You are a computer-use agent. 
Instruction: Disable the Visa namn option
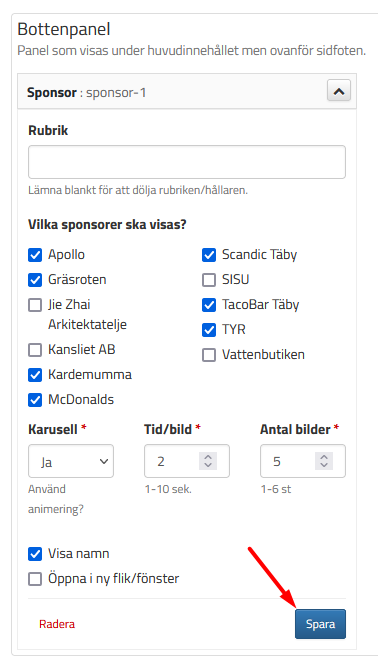[x=35, y=554]
